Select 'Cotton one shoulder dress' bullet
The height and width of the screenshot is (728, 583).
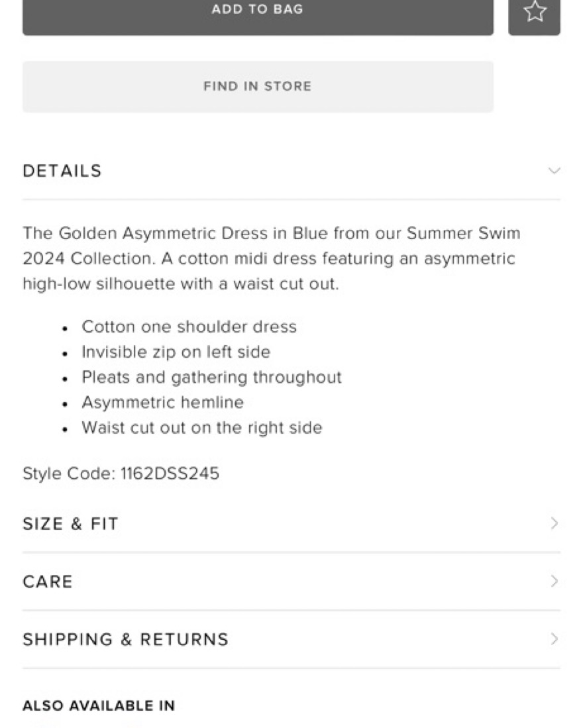pyautogui.click(x=189, y=327)
